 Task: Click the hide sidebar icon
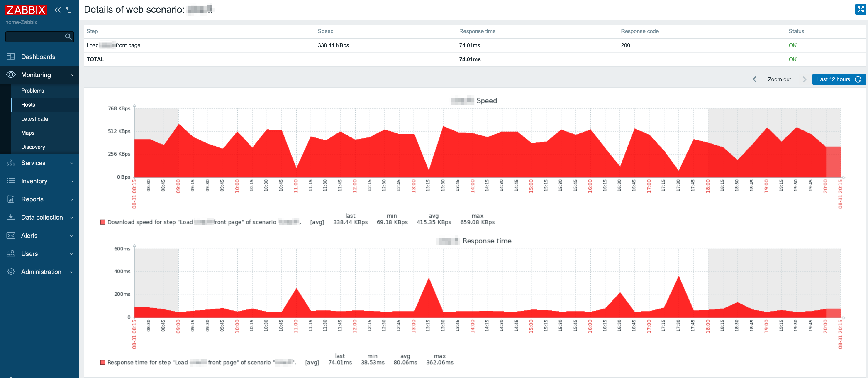(68, 10)
